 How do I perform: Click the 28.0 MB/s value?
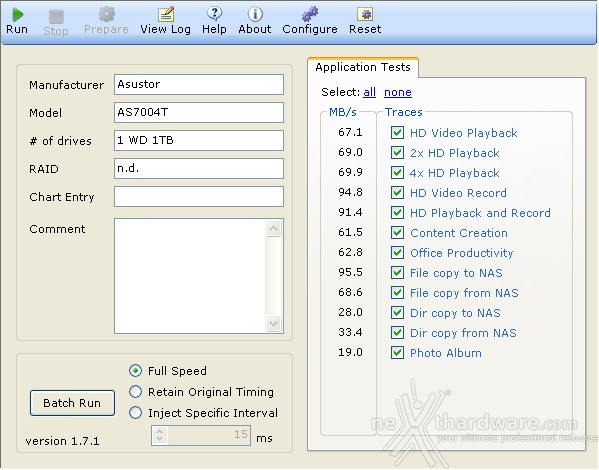pos(350,313)
